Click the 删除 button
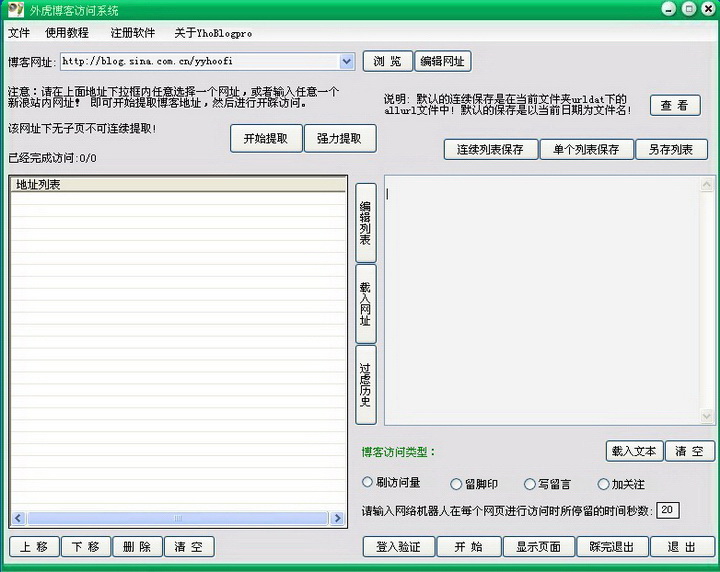Screen dimensions: 720x572 [137, 547]
